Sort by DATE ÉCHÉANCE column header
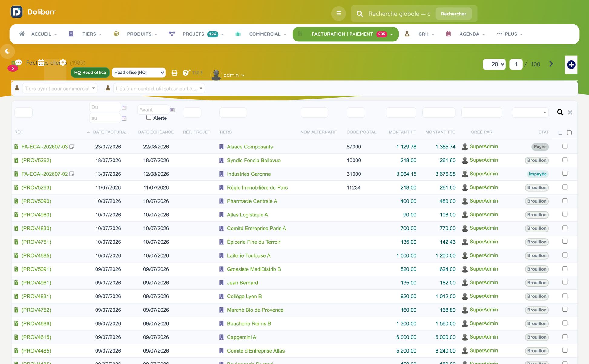This screenshot has width=589, height=364. pos(156,132)
